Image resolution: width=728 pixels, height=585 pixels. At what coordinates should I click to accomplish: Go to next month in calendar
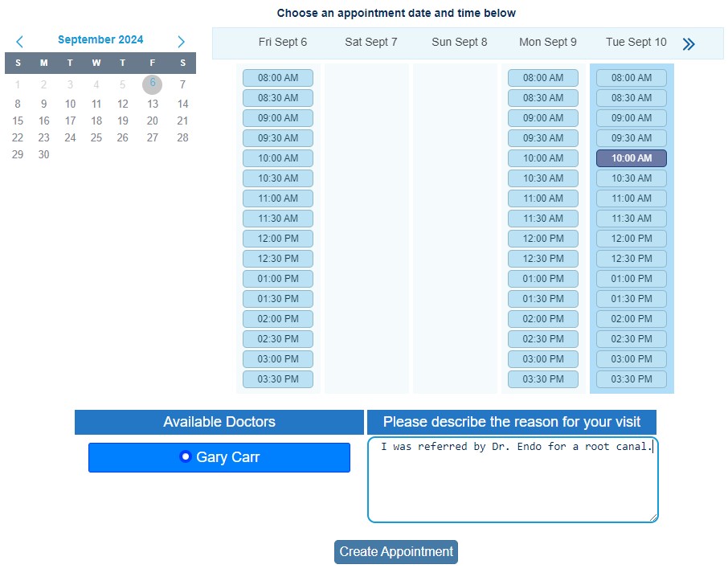(181, 42)
